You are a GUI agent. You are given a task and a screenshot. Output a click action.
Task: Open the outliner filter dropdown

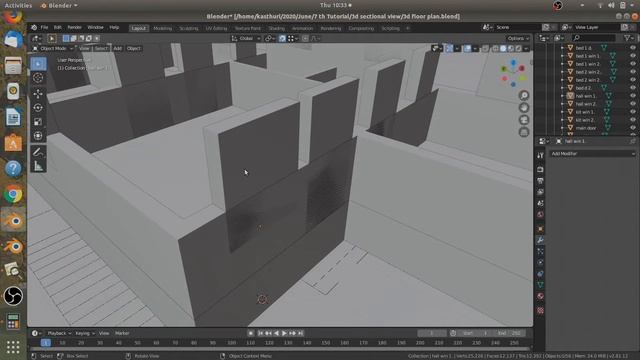pos(629,38)
